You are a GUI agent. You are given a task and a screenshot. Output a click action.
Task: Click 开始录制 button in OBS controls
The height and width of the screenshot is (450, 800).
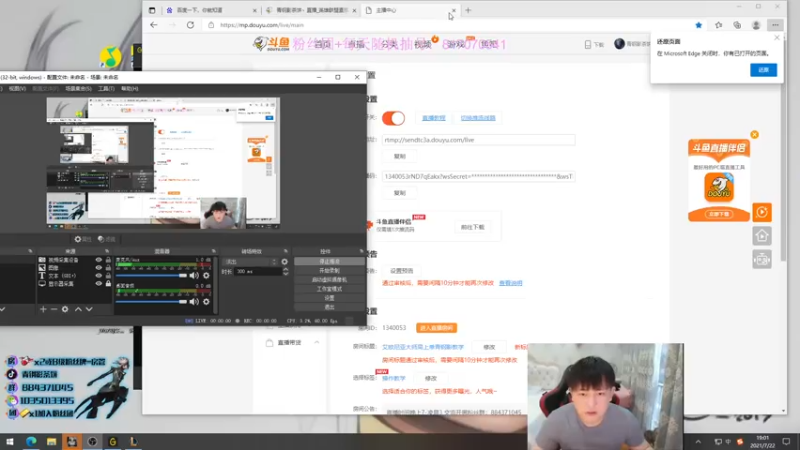click(x=330, y=270)
